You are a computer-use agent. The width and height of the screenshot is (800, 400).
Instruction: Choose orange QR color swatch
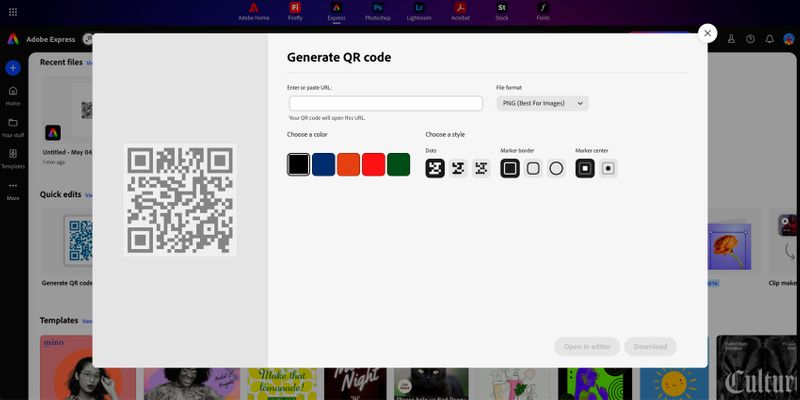[348, 164]
